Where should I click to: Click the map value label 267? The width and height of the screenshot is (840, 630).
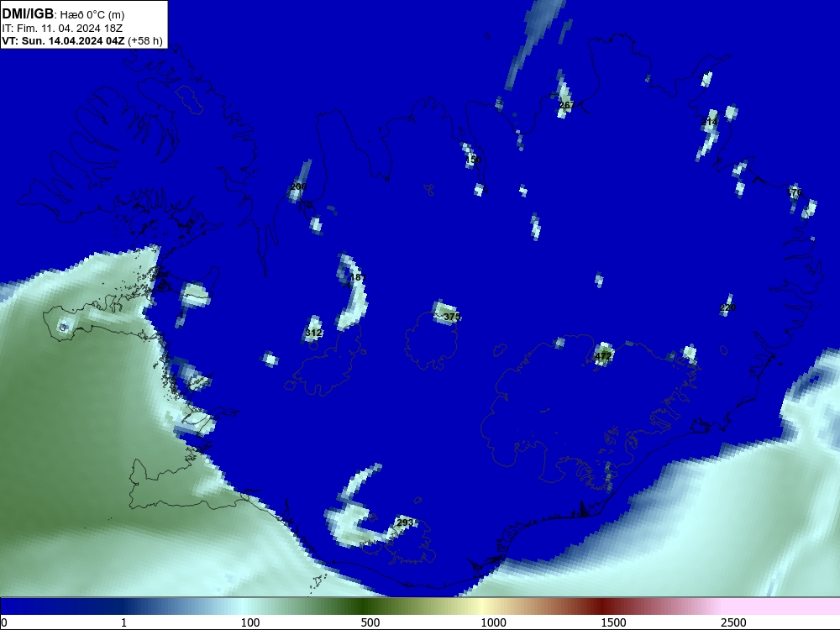566,105
